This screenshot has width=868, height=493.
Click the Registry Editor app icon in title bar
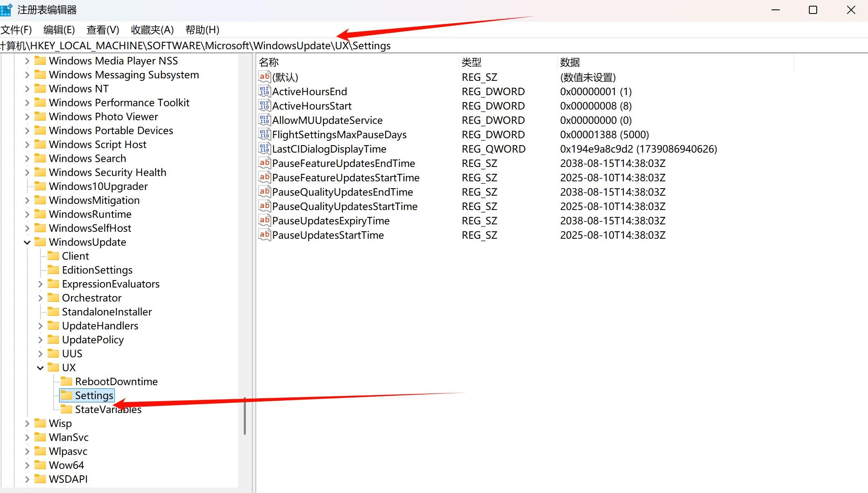6,10
